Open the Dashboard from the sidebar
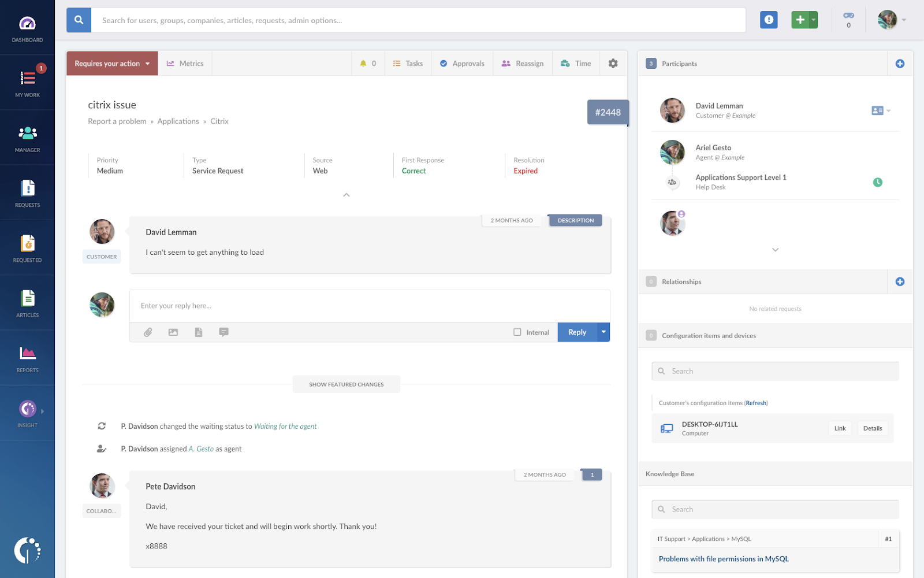924x578 pixels. pos(27,28)
